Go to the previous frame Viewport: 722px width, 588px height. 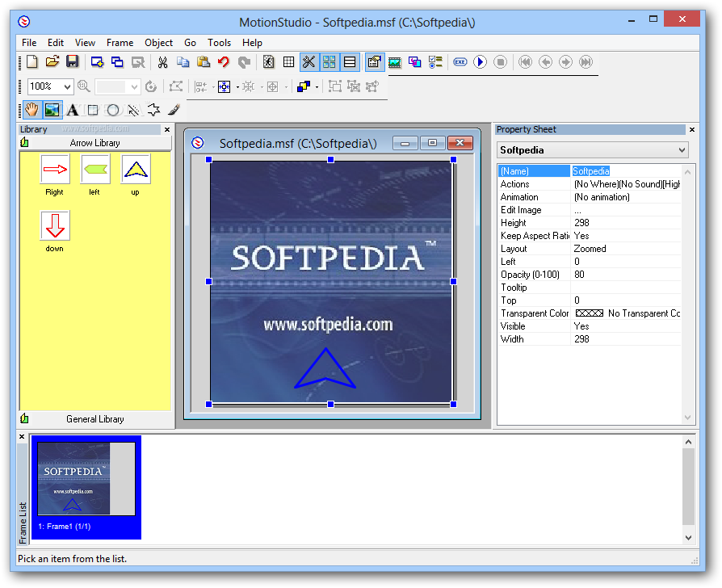point(546,61)
